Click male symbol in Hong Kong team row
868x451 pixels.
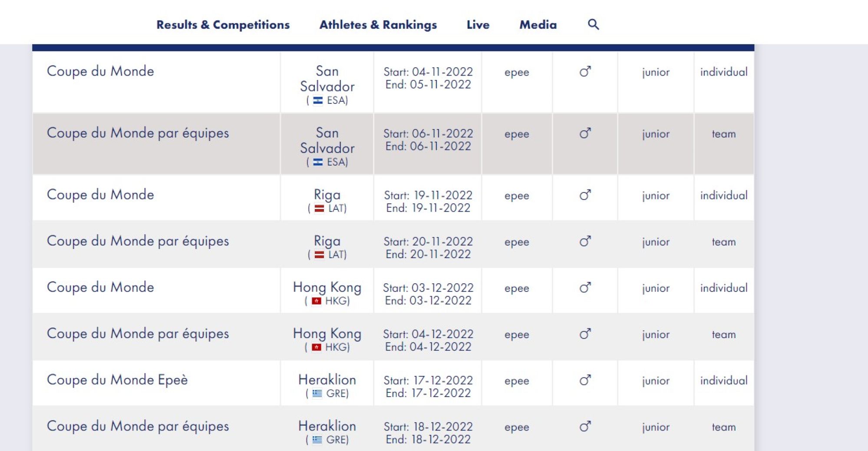pyautogui.click(x=585, y=334)
